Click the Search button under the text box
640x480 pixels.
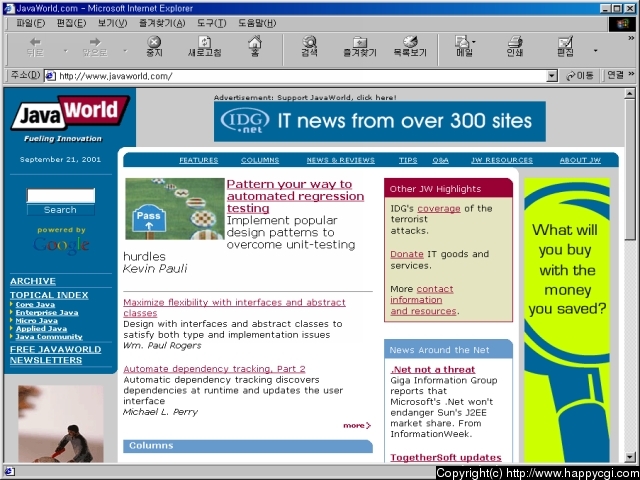coord(60,210)
